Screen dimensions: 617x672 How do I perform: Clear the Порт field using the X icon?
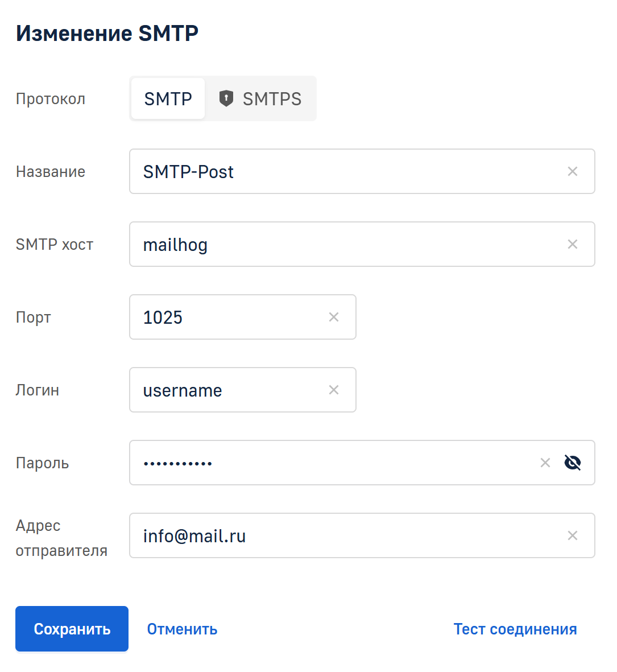click(334, 318)
